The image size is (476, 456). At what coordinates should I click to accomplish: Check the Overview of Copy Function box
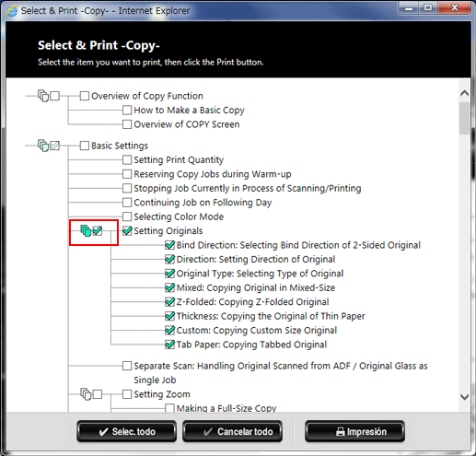pos(85,96)
